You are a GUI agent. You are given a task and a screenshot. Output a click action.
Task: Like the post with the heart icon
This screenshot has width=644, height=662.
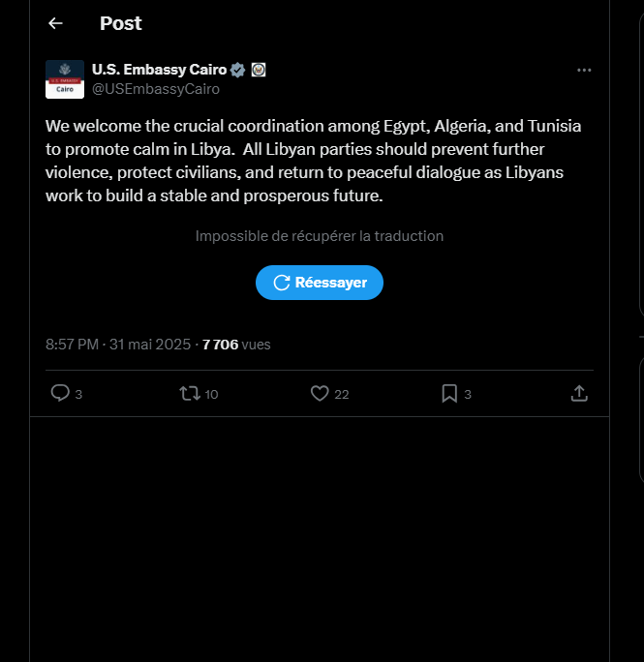[320, 393]
